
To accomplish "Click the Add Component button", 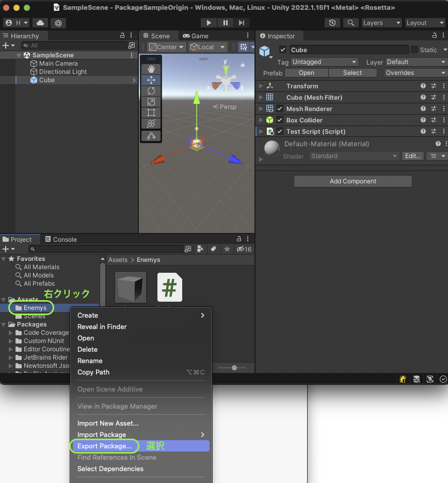I will [353, 181].
